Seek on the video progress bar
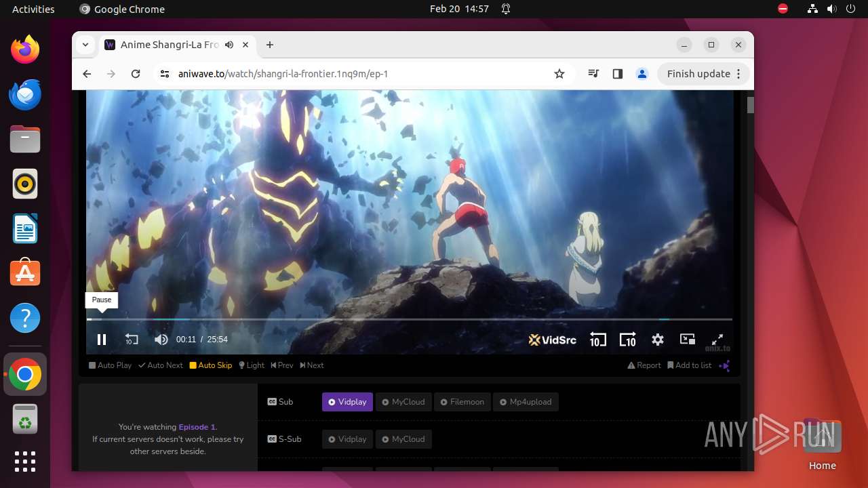The image size is (868, 488). [410, 319]
